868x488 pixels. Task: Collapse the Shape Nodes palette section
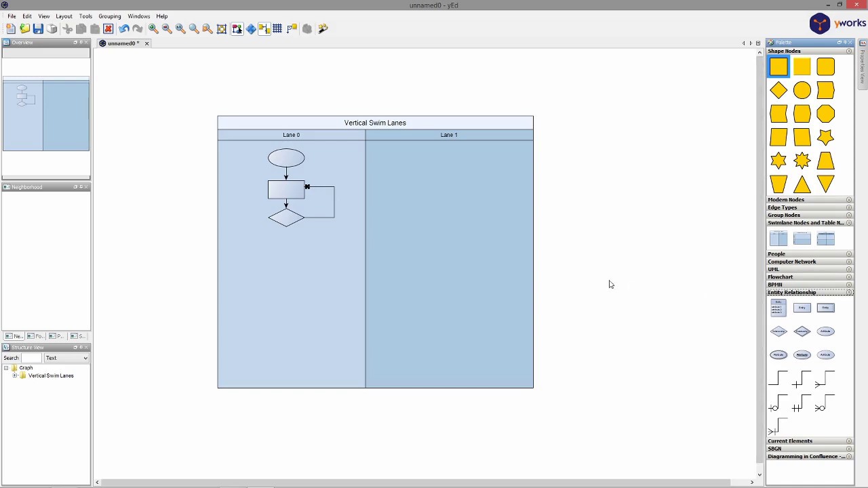point(849,52)
